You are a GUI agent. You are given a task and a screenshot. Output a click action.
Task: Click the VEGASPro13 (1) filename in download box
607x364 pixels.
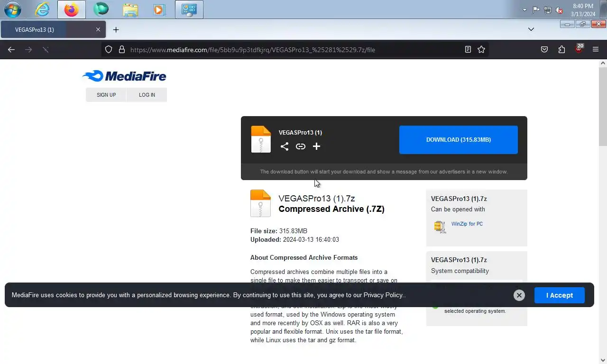300,133
